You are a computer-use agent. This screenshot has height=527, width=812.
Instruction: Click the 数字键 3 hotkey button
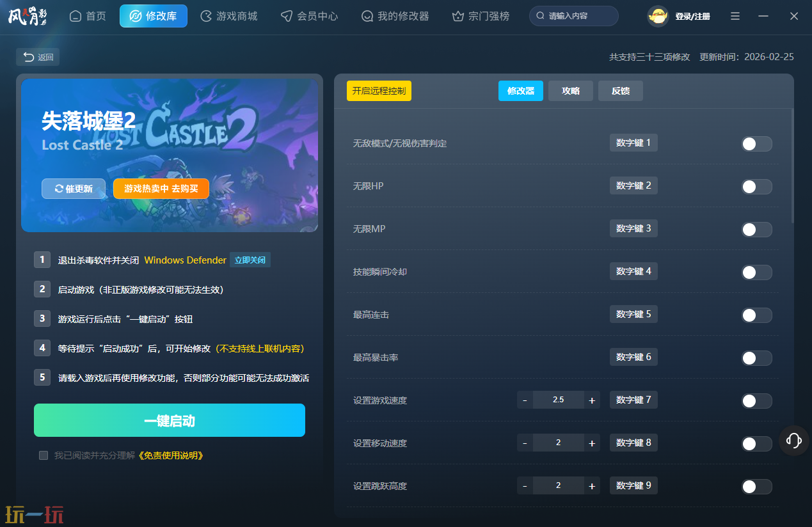click(x=633, y=228)
